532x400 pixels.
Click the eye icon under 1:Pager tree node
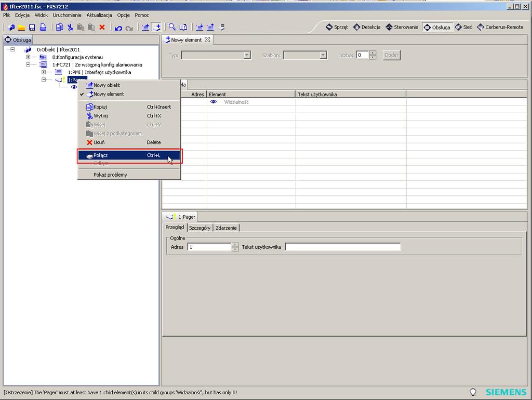tap(74, 87)
